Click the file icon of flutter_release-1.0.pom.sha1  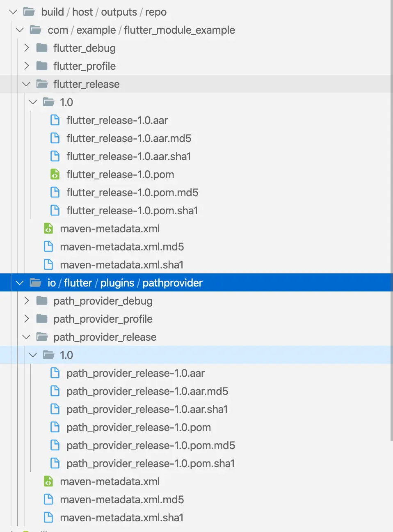pos(55,211)
